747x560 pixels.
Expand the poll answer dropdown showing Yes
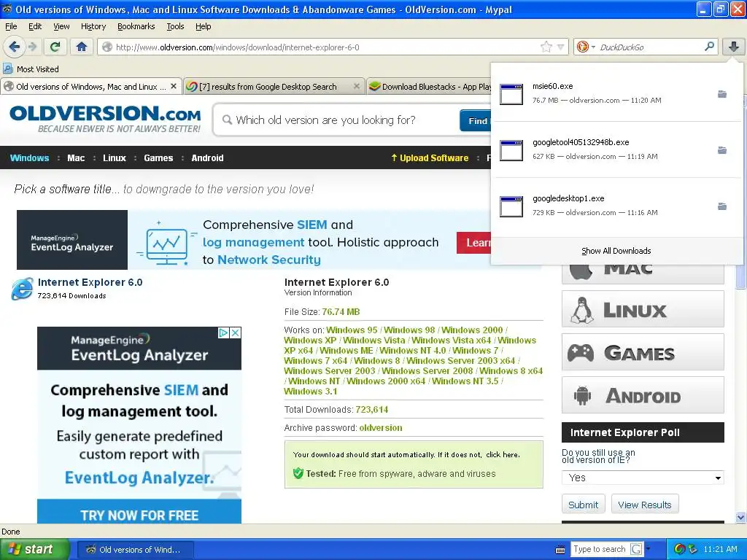tap(643, 478)
